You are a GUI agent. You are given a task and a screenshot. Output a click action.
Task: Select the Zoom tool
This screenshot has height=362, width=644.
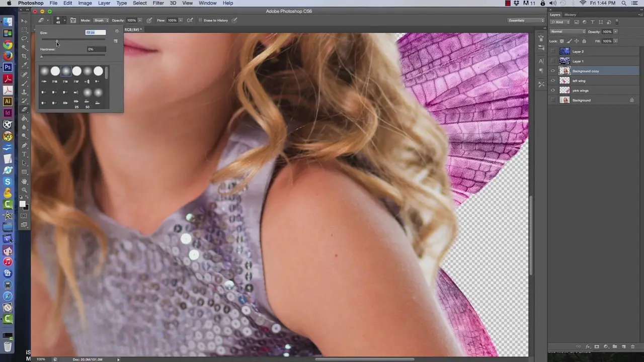pos(24,190)
